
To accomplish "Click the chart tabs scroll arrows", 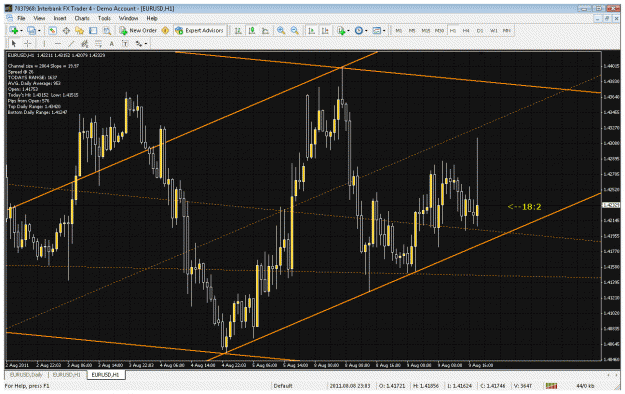I will pyautogui.click(x=612, y=375).
